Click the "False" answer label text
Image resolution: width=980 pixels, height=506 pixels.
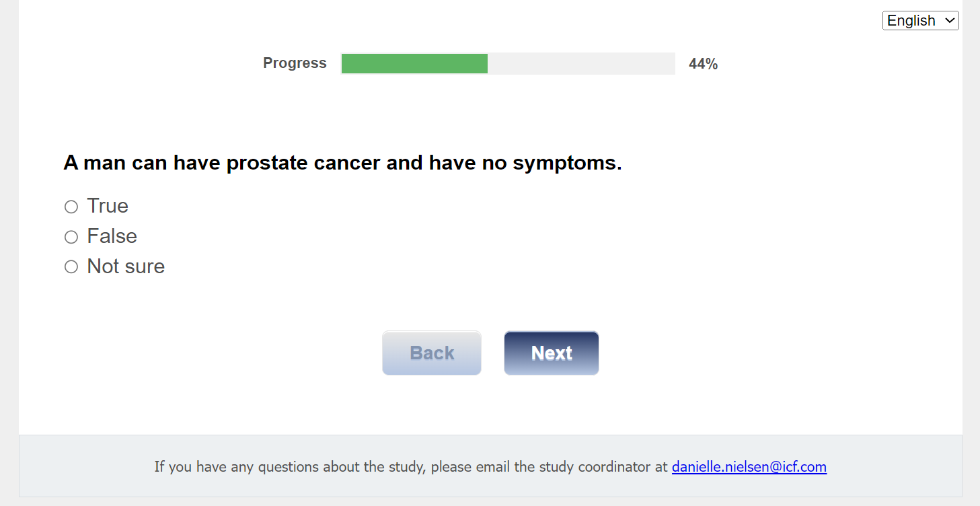112,236
